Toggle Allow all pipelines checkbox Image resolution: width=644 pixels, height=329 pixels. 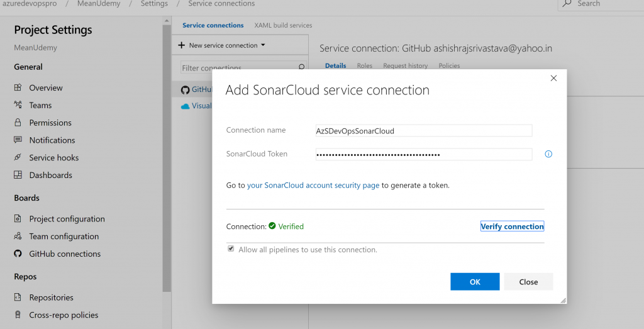(231, 249)
